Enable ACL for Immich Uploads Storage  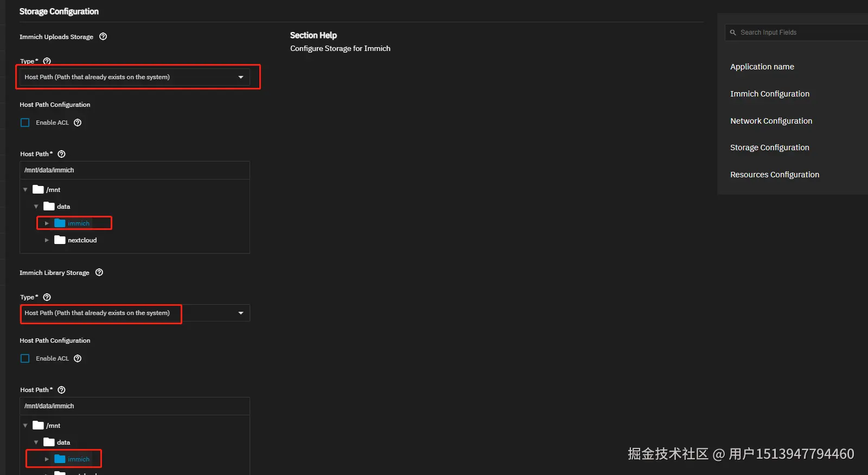point(25,123)
